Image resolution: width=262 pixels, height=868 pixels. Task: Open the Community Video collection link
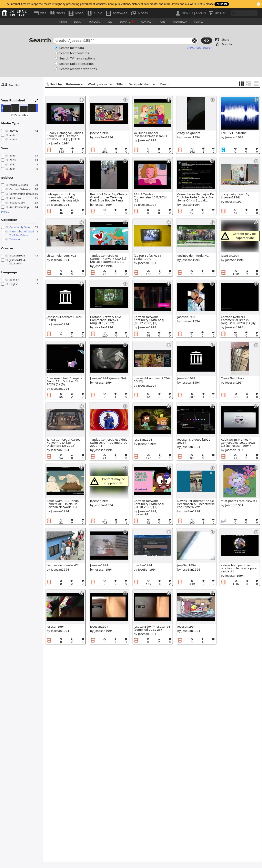[x=20, y=227]
